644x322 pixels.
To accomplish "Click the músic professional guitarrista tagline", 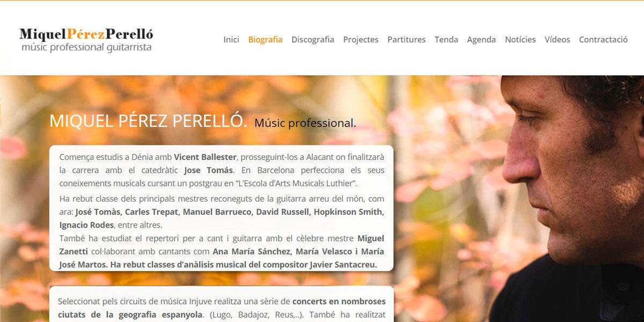I will 86,47.
